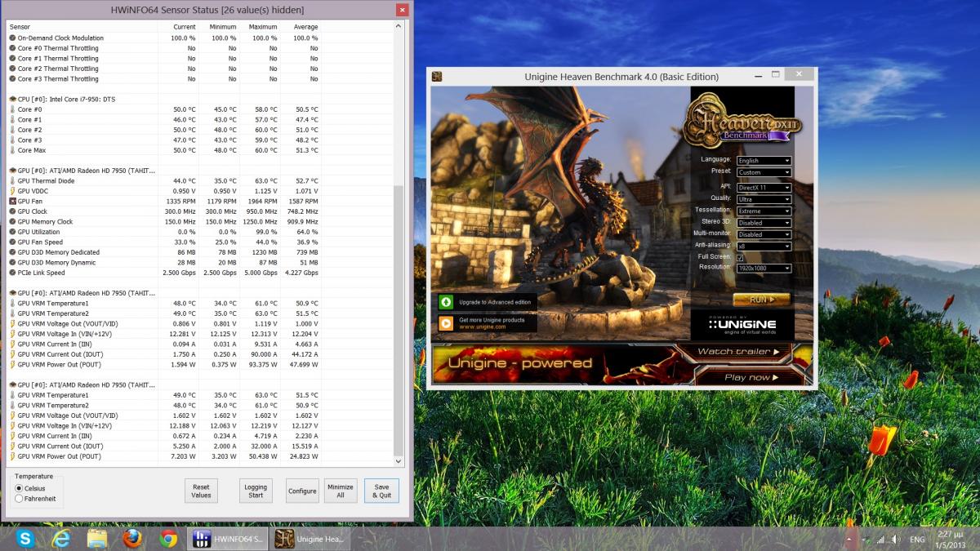Select the GPU Fan Speed row label
This screenshot has height=551, width=980.
[40, 242]
